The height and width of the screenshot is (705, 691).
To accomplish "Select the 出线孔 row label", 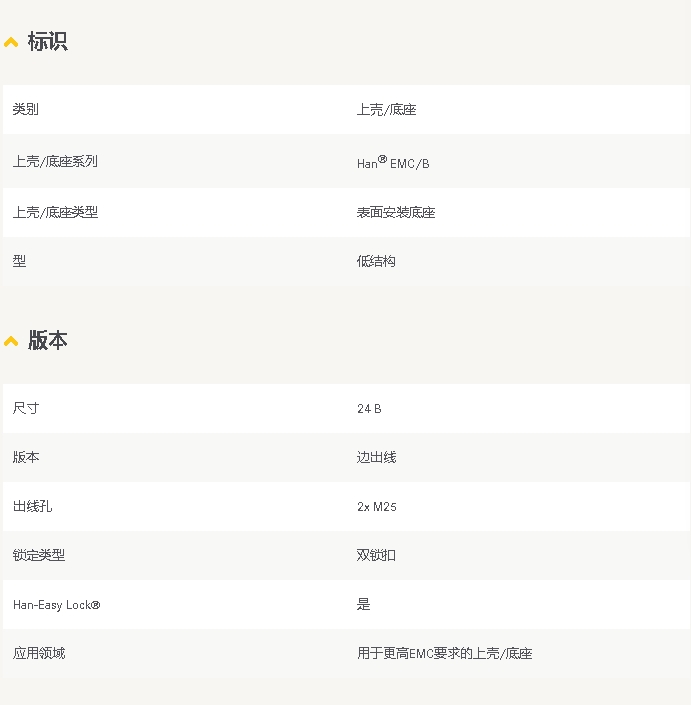I will coord(32,506).
